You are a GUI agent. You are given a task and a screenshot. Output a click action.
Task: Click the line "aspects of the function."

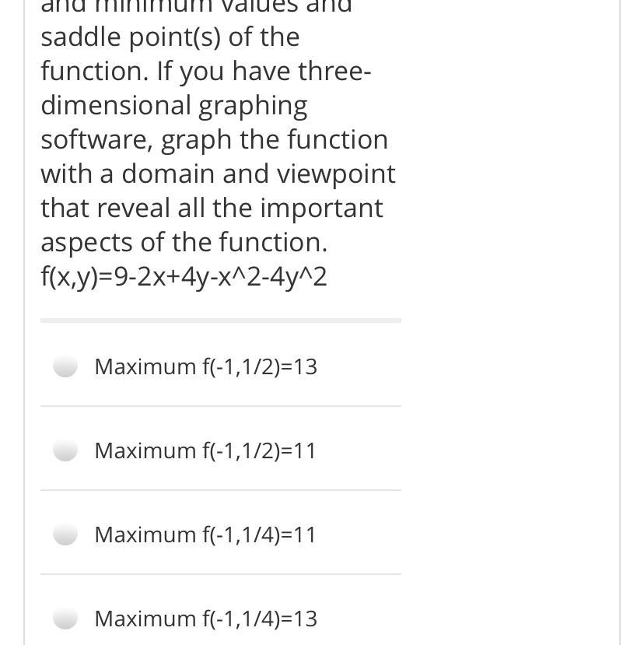[184, 242]
